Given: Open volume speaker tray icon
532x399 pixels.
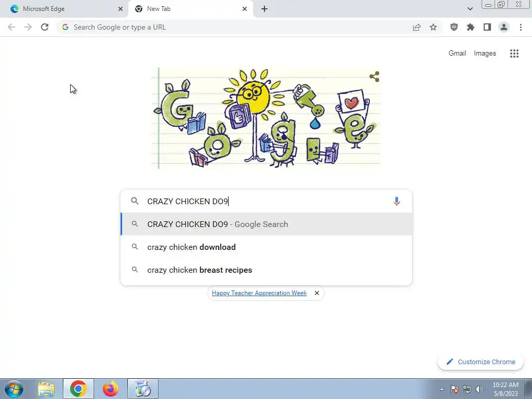Looking at the screenshot, I should pos(479,389).
